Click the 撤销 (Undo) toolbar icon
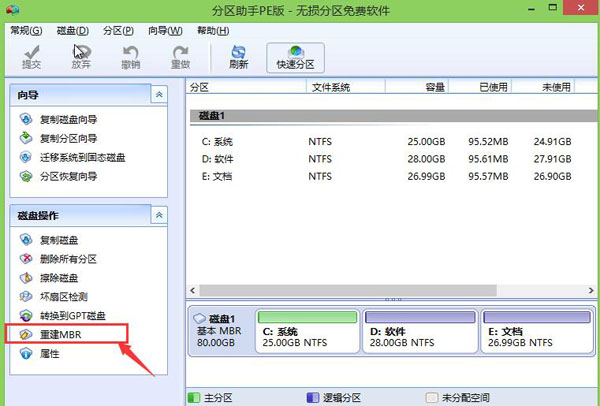The width and height of the screenshot is (600, 406). pos(131,57)
